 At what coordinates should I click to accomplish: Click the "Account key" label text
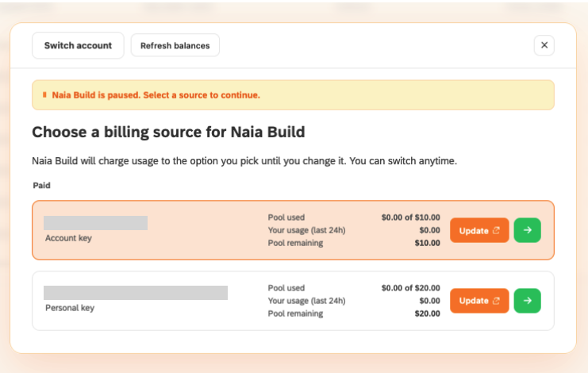click(x=68, y=238)
